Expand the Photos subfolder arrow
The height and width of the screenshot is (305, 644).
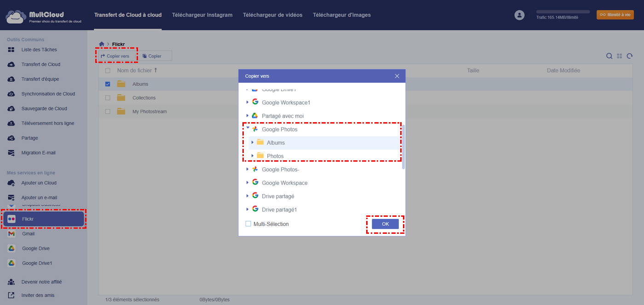coord(253,156)
